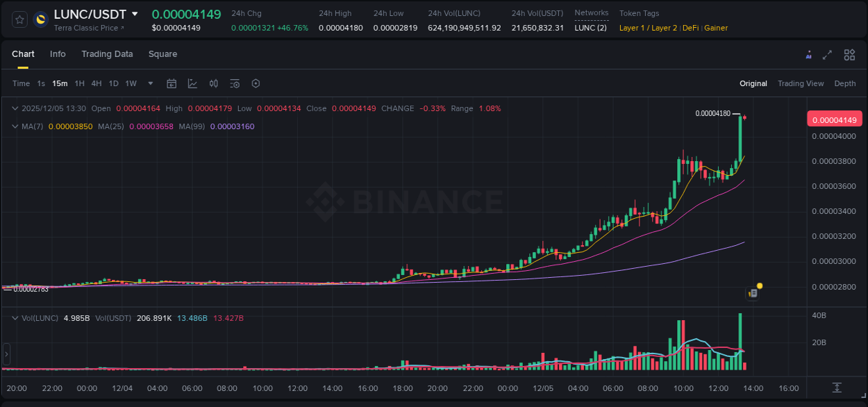The width and height of the screenshot is (868, 407).
Task: Open the Info tab
Action: click(x=58, y=54)
